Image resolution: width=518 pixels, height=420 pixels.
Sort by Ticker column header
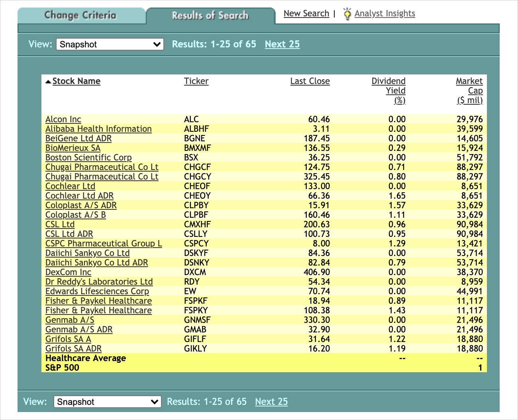(196, 81)
